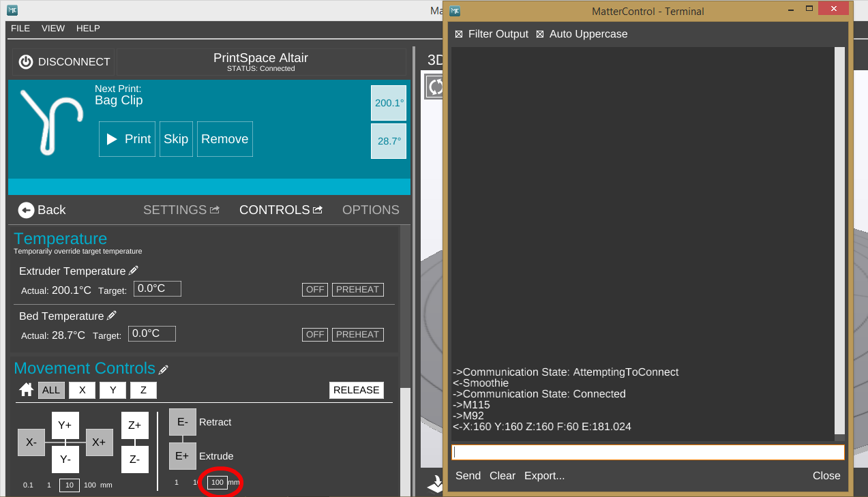
Task: Clear the Terminal output
Action: 503,476
